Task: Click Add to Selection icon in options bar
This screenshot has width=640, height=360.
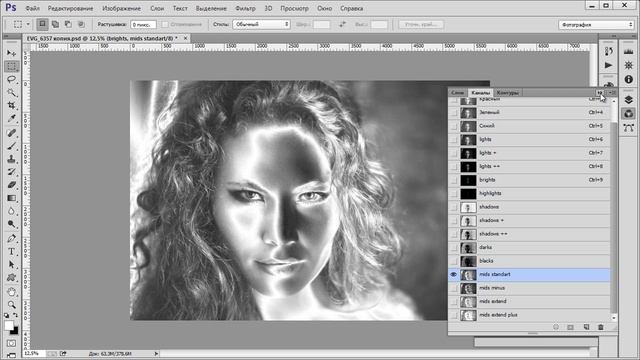Action: [x=55, y=24]
